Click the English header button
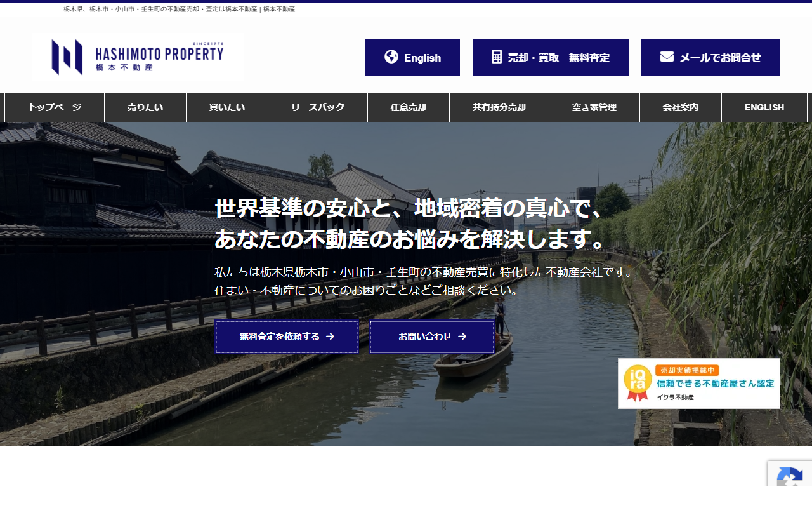 point(412,57)
